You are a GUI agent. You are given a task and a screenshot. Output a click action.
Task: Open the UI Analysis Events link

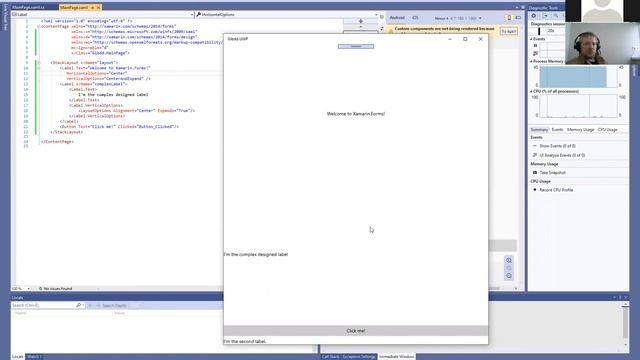coord(562,156)
